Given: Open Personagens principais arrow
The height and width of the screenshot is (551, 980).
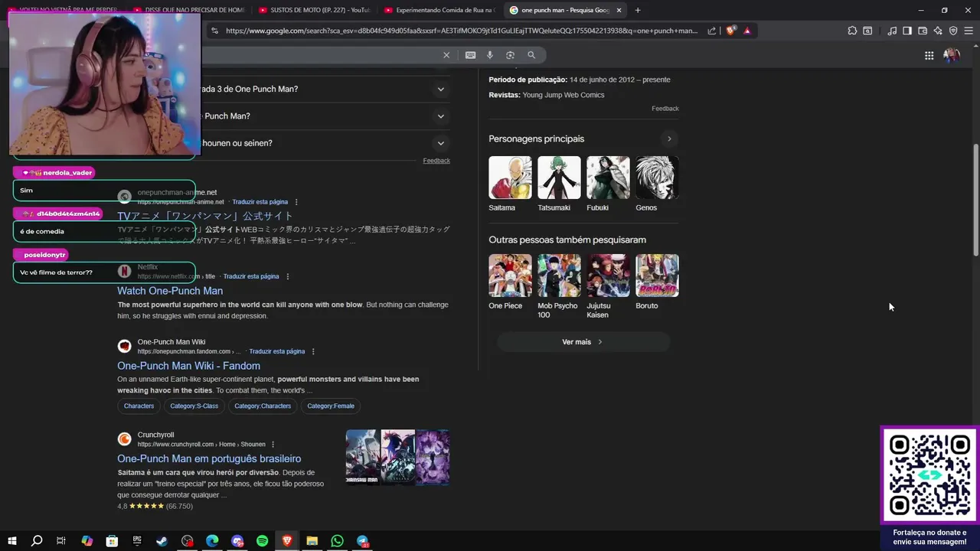Looking at the screenshot, I should coord(669,139).
